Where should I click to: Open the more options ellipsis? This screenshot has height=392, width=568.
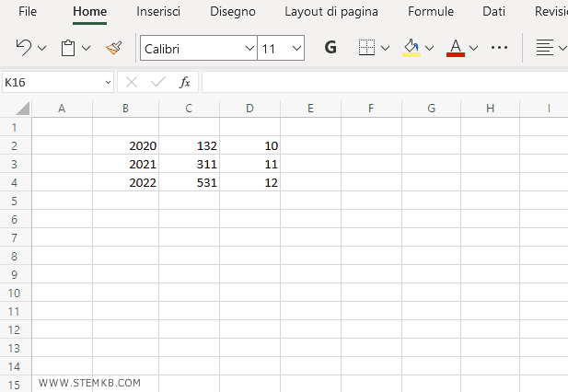pos(500,47)
